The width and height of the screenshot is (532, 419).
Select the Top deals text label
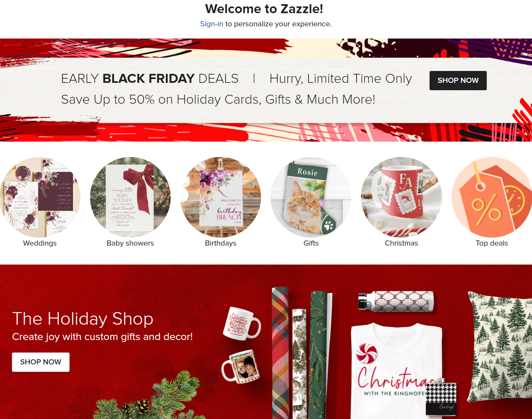coord(492,243)
